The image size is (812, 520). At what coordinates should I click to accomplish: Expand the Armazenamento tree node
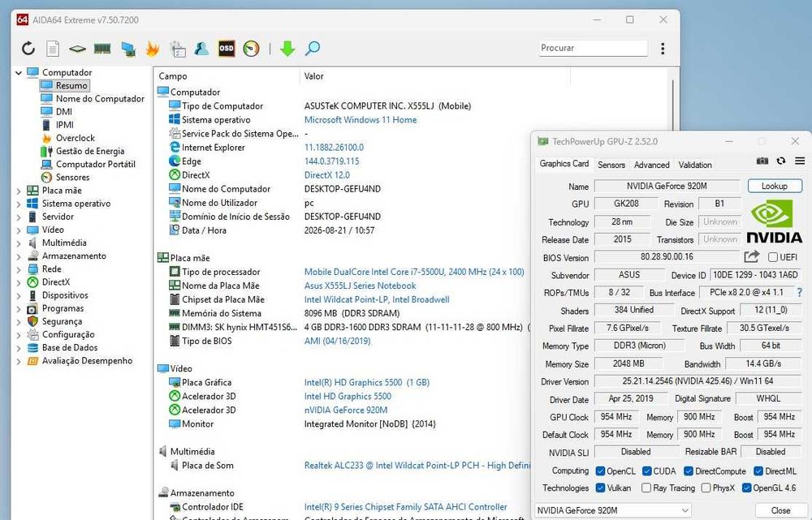tap(19, 256)
